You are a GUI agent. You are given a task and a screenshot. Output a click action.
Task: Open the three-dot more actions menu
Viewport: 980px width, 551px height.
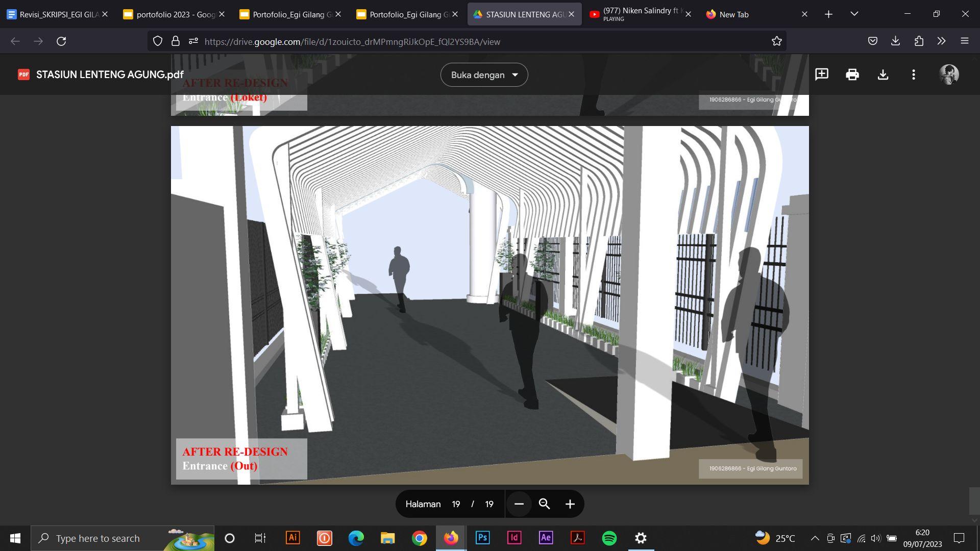point(914,74)
